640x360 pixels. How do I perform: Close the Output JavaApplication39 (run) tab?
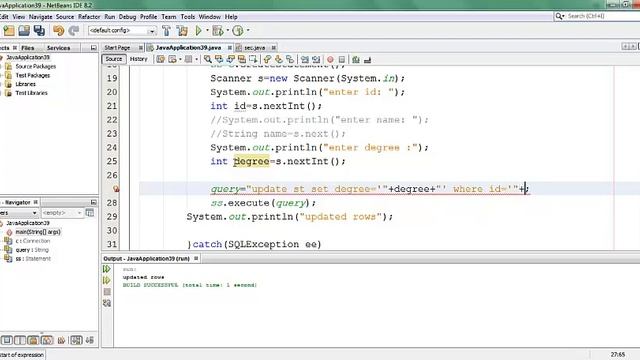(x=196, y=258)
